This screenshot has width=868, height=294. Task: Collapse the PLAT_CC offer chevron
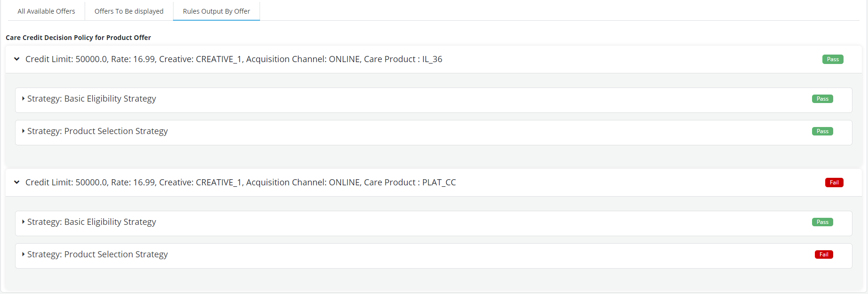(x=17, y=183)
